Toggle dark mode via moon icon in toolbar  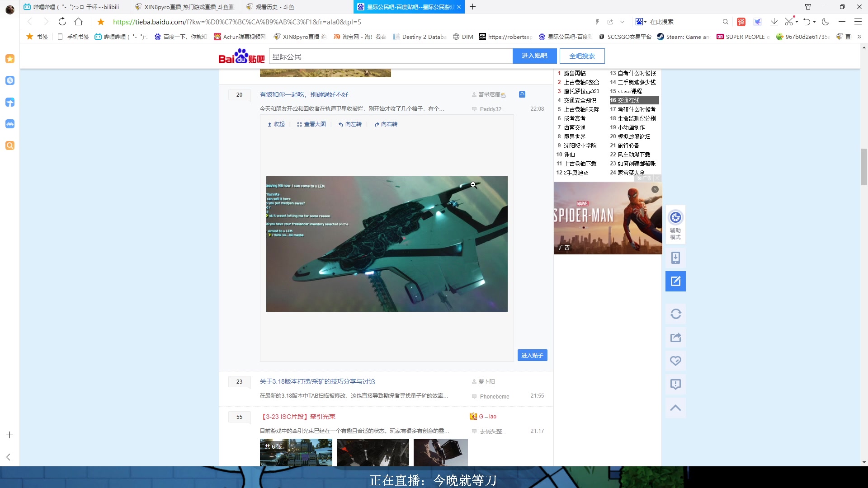pyautogui.click(x=826, y=22)
